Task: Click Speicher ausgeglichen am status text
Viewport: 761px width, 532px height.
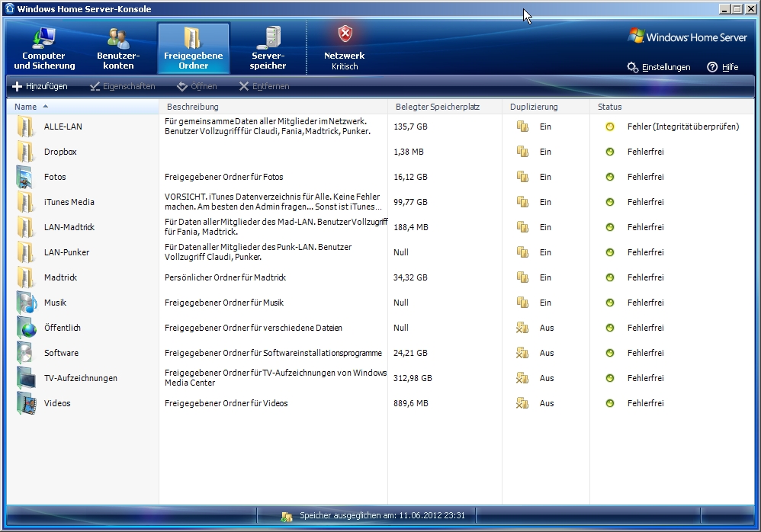Action: pos(382,515)
